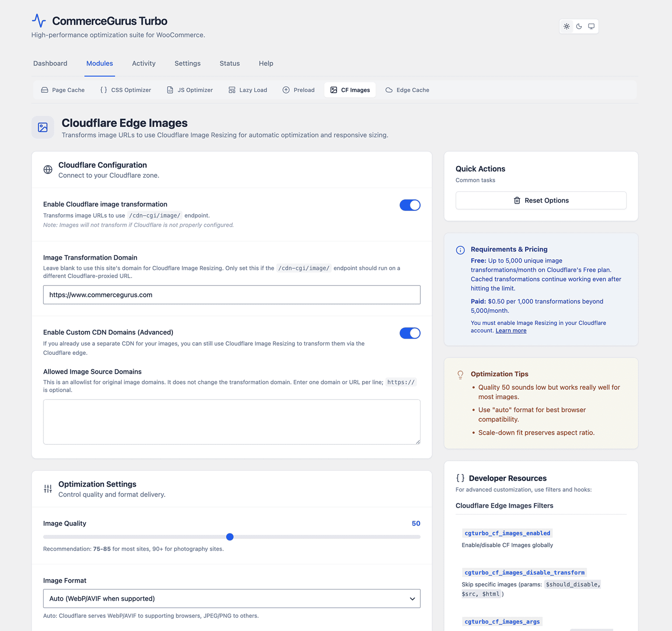
Task: Open the Preload module tab
Action: point(299,90)
